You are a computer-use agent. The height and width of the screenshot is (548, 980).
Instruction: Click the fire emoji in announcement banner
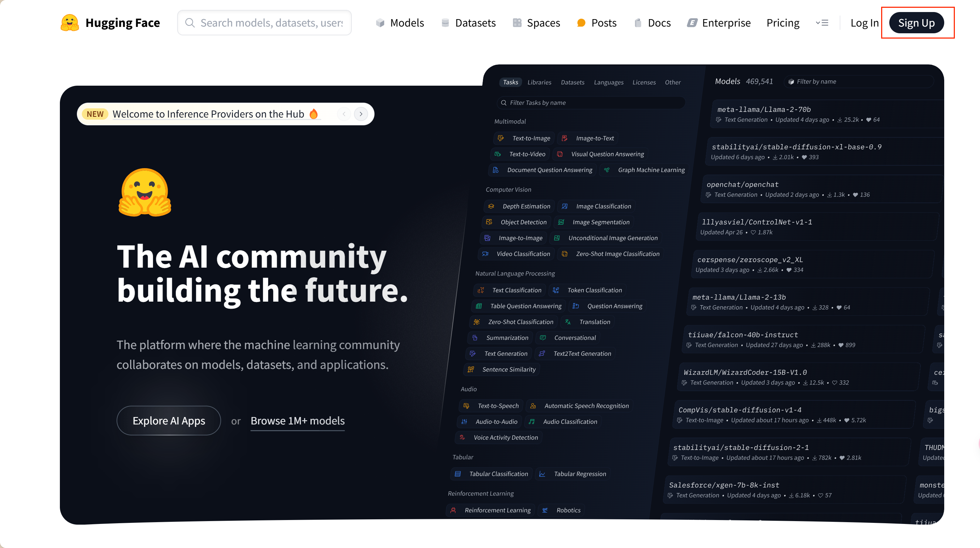pos(314,114)
